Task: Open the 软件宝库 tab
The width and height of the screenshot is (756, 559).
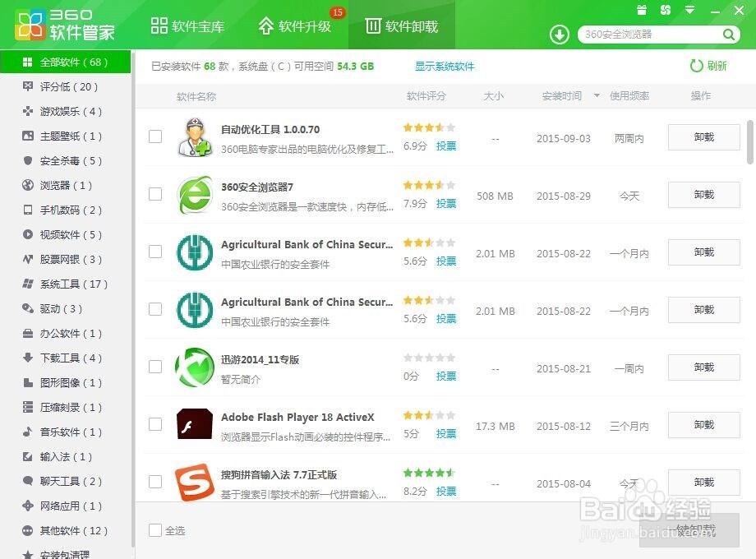Action: point(187,25)
